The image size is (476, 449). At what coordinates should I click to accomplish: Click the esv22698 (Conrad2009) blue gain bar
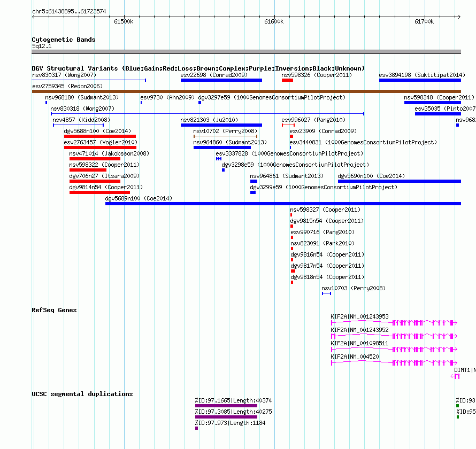tap(221, 80)
